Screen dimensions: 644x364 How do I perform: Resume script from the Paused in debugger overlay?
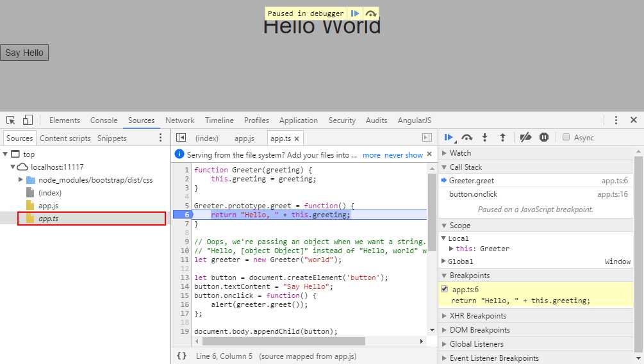(355, 13)
